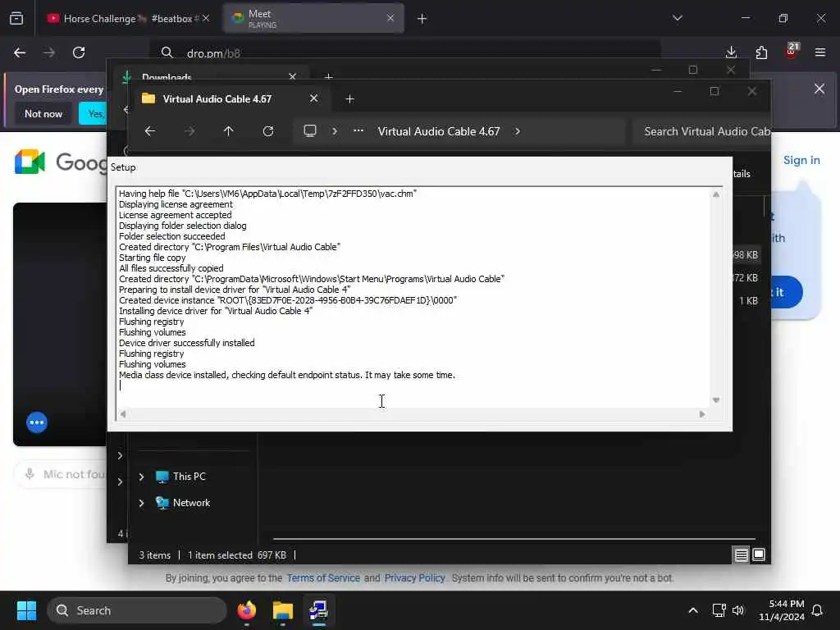Close the Downloads tab behind
Image resolution: width=840 pixels, height=630 pixels.
click(293, 76)
